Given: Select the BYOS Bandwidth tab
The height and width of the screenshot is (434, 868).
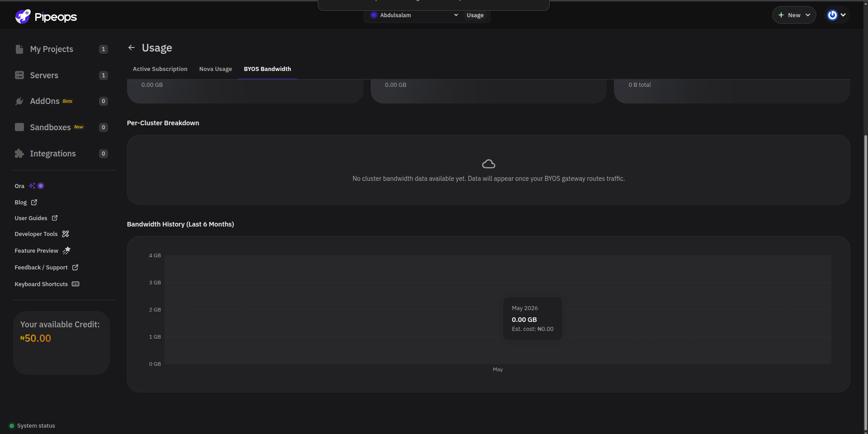Looking at the screenshot, I should click(268, 69).
